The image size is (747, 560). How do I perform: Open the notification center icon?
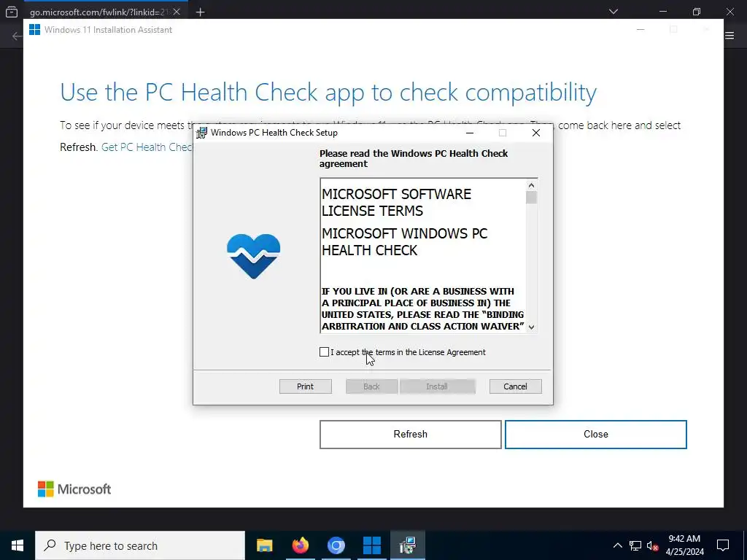coord(723,545)
